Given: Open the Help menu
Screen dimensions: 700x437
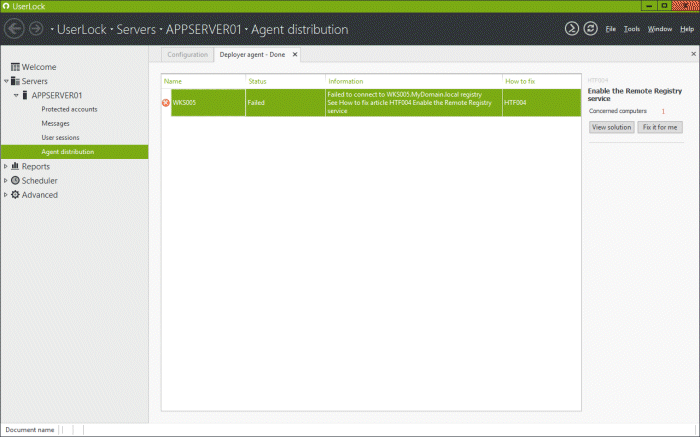Looking at the screenshot, I should pos(687,29).
